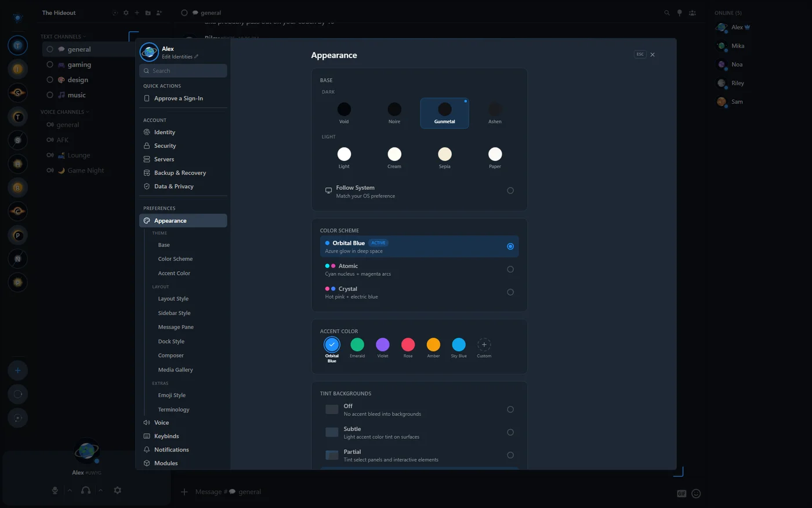
Task: Open server settings gear next to The Hideout
Action: [126, 13]
